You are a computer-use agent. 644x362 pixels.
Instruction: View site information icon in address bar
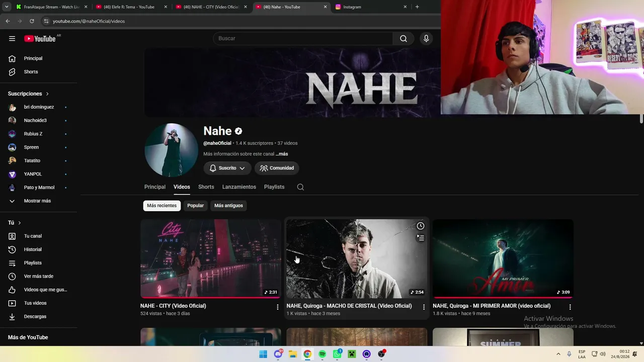pyautogui.click(x=46, y=21)
